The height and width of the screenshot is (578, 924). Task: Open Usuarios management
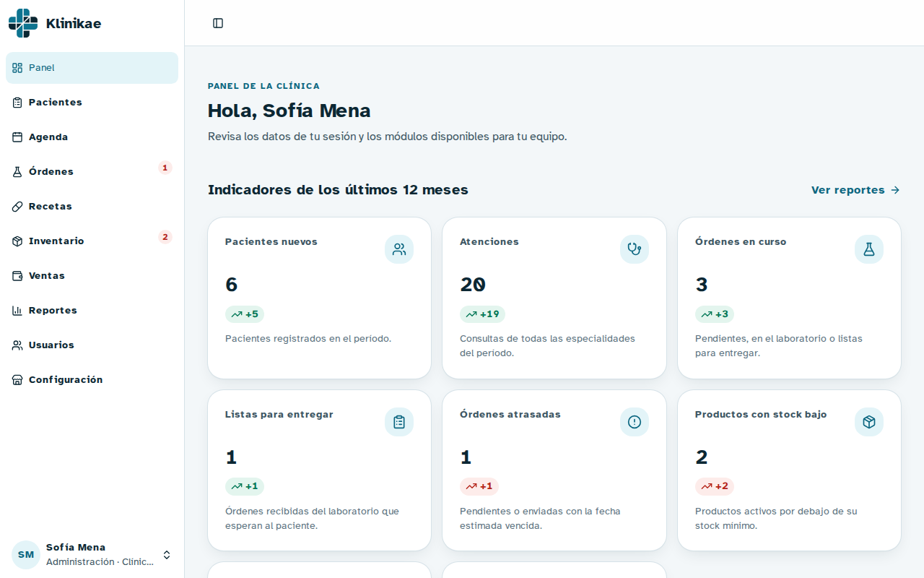coord(92,345)
